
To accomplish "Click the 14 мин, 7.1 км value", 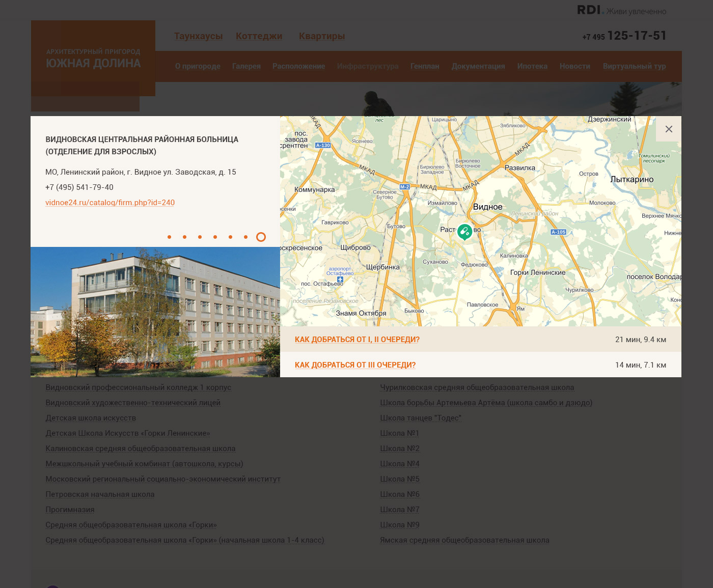I will 641,365.
